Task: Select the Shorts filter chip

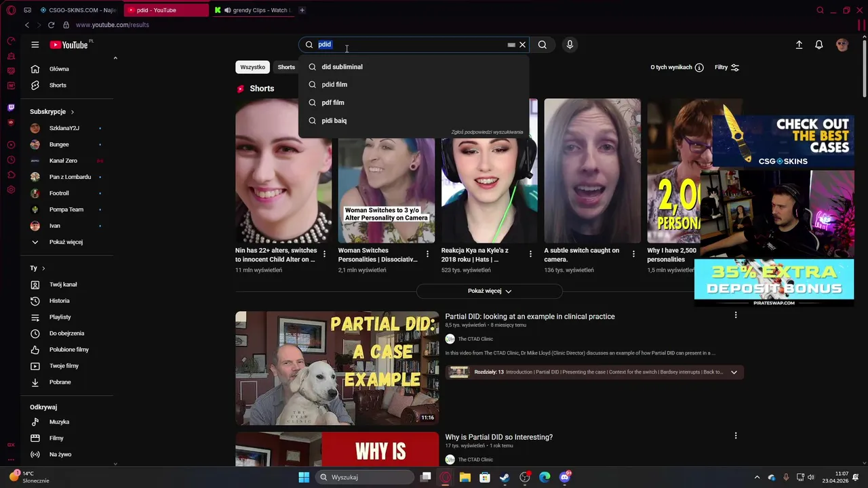Action: click(286, 67)
